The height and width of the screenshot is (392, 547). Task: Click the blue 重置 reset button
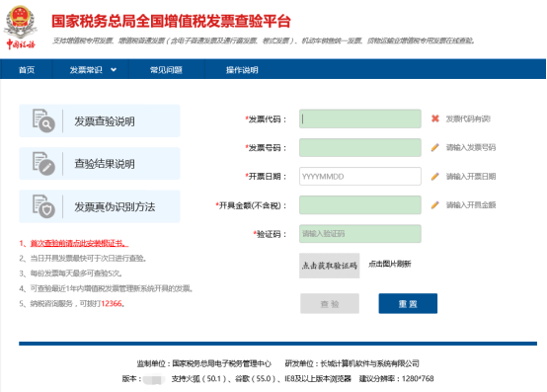pyautogui.click(x=408, y=304)
